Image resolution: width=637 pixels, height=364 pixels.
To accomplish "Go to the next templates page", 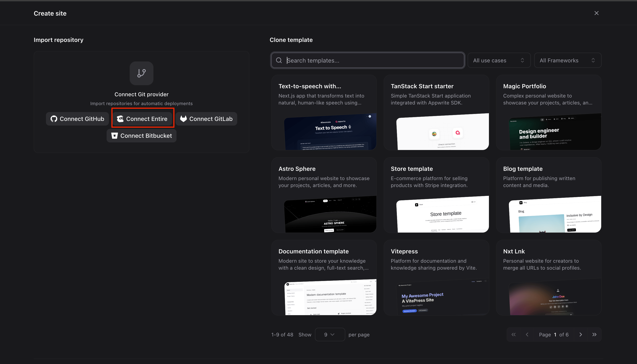I will [581, 335].
